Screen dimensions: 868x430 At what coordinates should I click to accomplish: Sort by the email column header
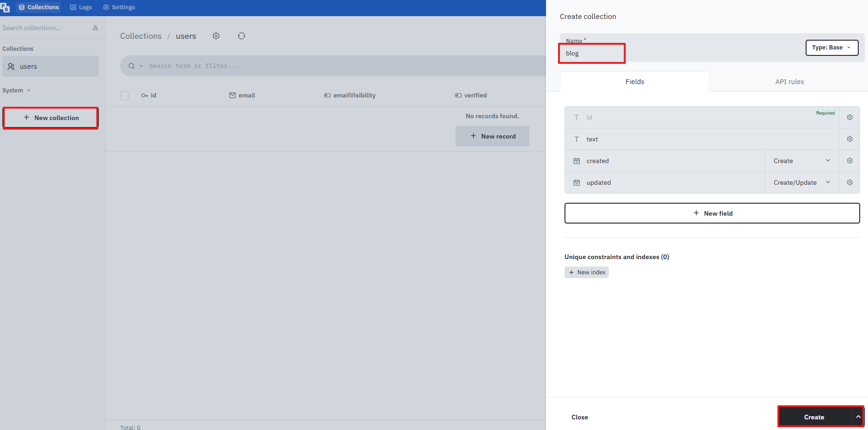click(x=242, y=95)
